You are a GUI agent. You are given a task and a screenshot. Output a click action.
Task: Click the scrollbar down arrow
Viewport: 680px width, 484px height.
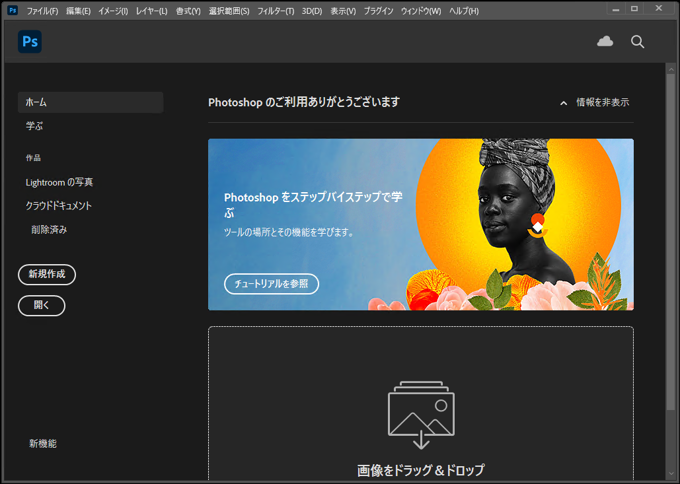coord(671,474)
